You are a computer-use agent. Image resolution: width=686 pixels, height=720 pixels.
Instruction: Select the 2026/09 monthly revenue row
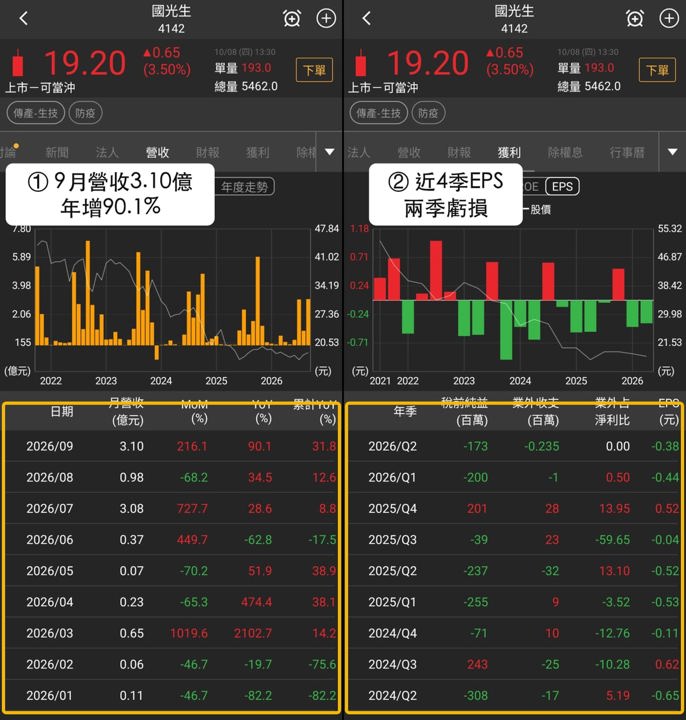172,446
